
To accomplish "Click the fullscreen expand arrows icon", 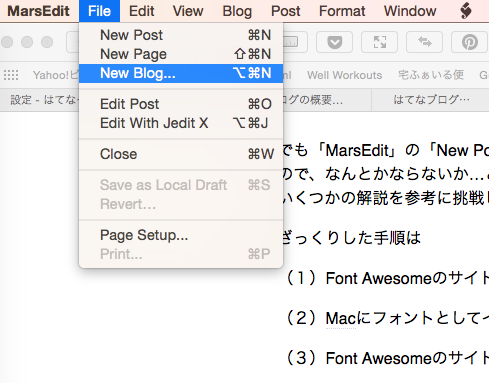I will (x=380, y=42).
